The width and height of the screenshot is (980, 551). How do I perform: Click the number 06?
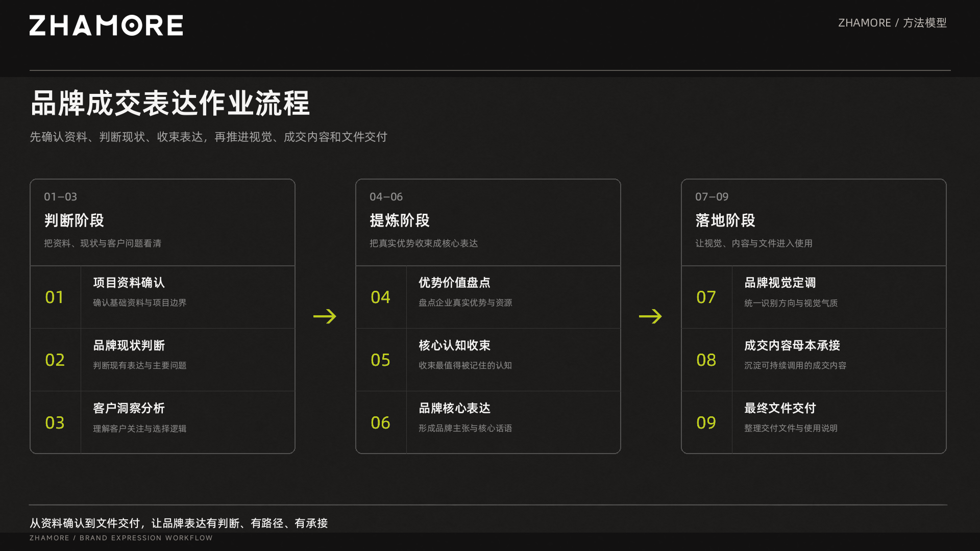pos(380,422)
